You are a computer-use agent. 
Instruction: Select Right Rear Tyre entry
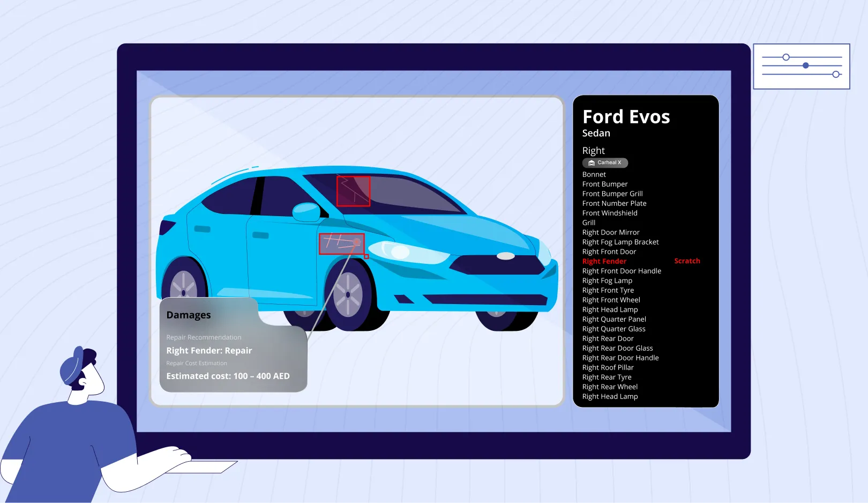click(607, 377)
